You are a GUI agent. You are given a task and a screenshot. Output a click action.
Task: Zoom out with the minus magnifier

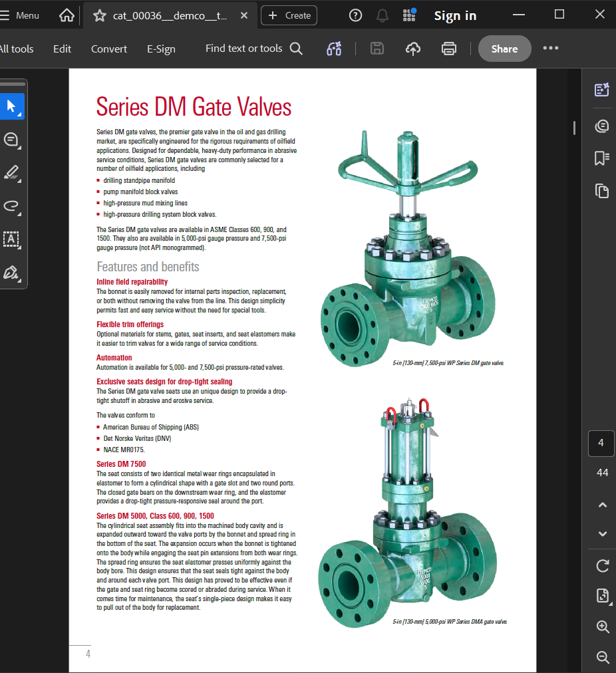point(603,656)
